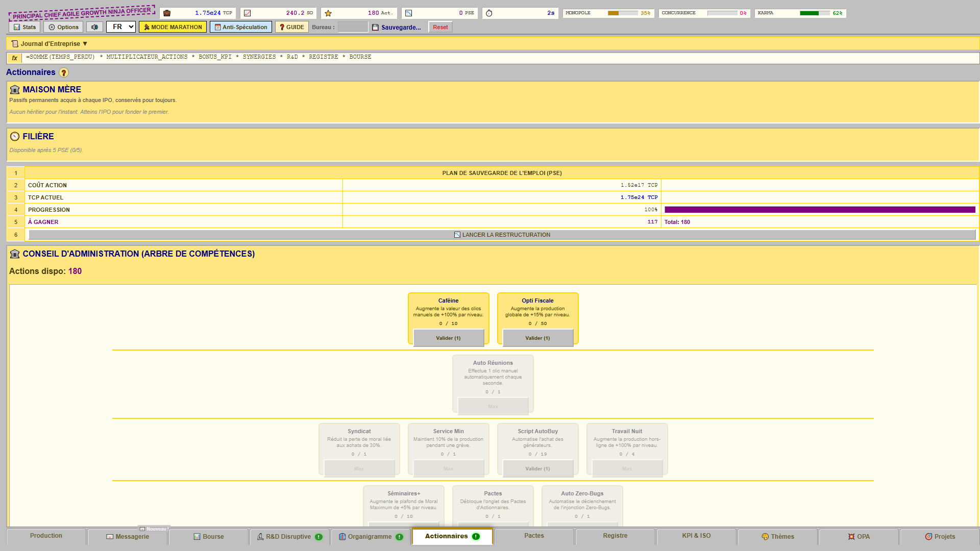Click the star Actions icon

(x=328, y=13)
